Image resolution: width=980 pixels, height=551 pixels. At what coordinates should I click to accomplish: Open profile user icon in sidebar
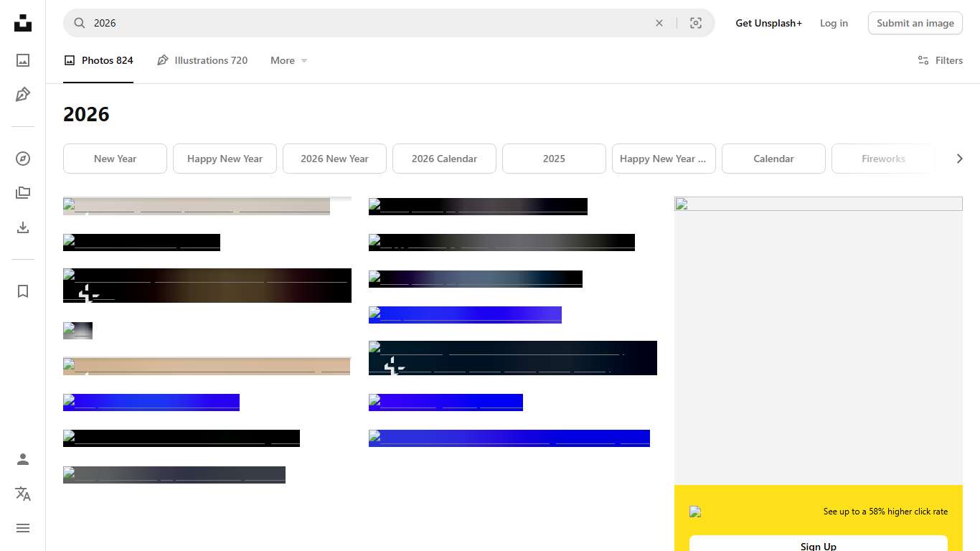pyautogui.click(x=23, y=459)
